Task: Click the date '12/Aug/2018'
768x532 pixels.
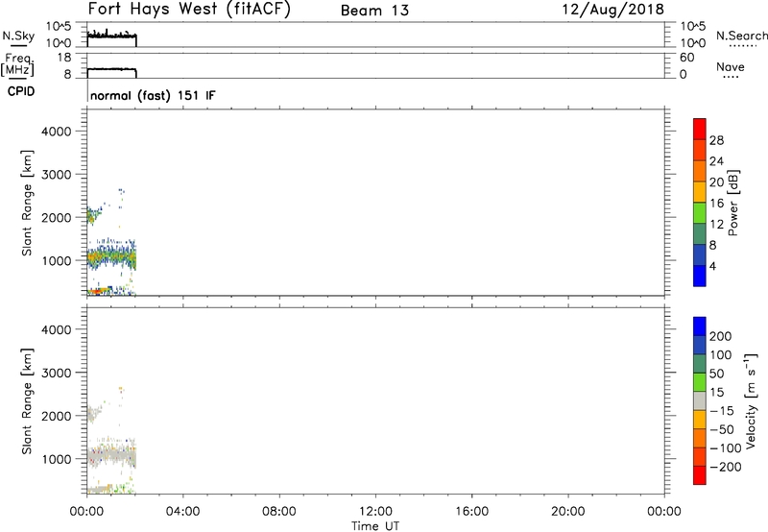Action: pyautogui.click(x=612, y=10)
